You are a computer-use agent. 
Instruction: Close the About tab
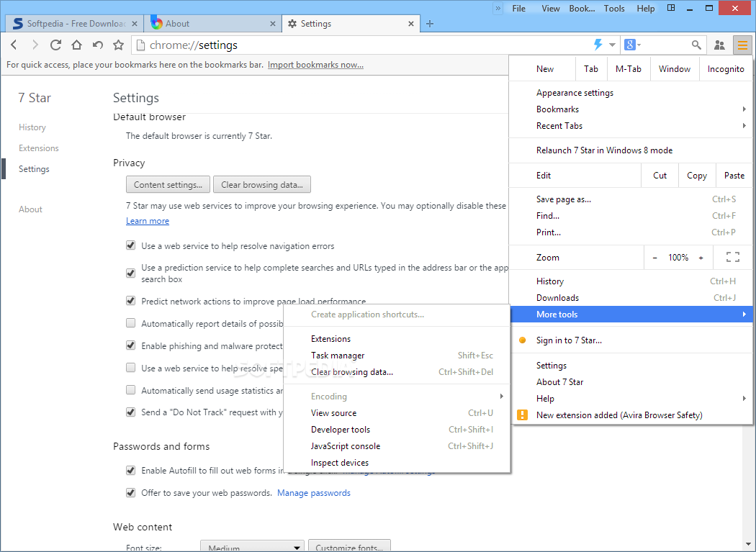click(272, 24)
